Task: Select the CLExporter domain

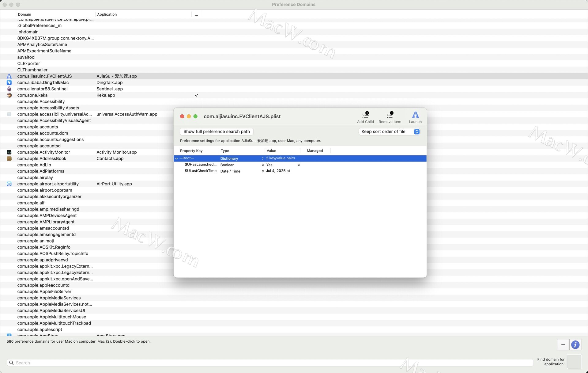Action: pos(28,64)
